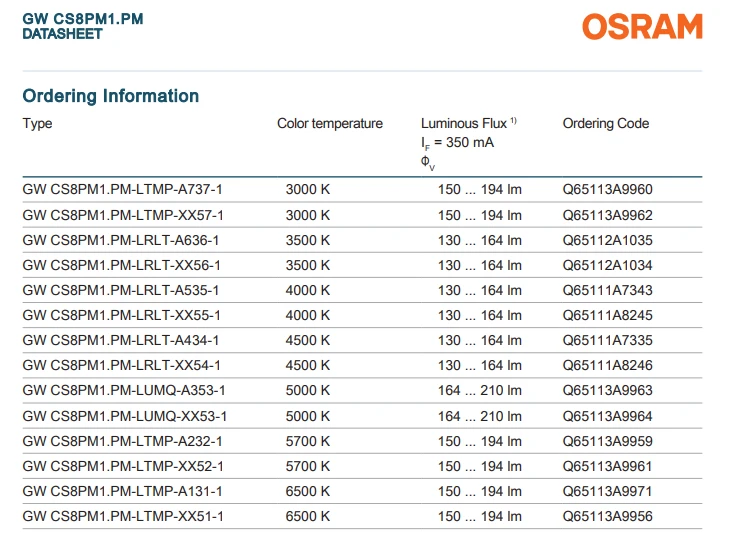Select ordering code Q65113A9964
Image resolution: width=729 pixels, height=545 pixels.
[607, 416]
